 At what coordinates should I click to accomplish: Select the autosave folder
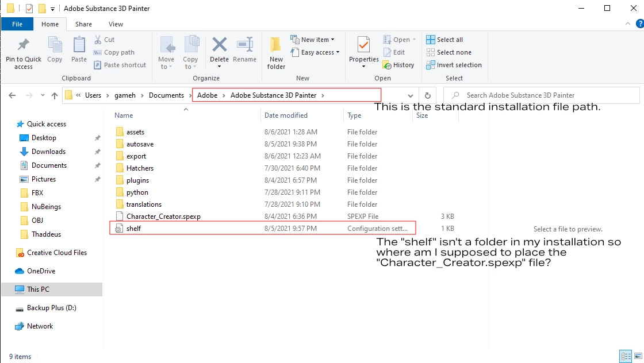[140, 144]
